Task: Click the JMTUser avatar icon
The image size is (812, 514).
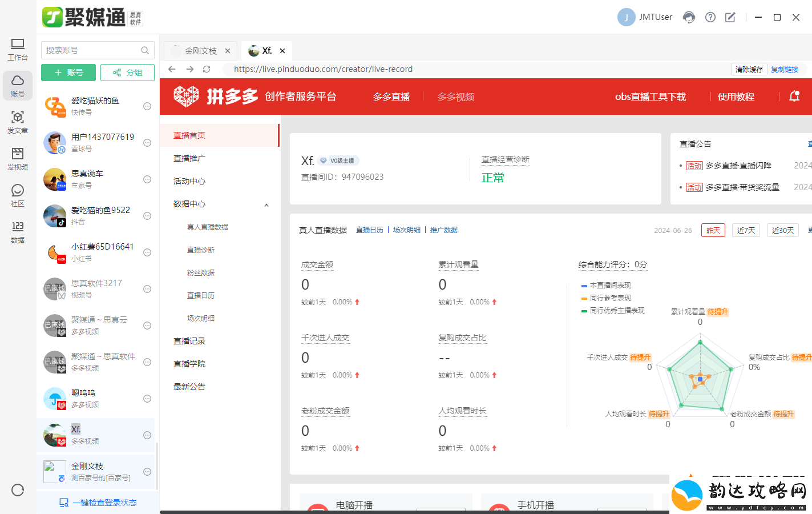Action: pos(626,17)
